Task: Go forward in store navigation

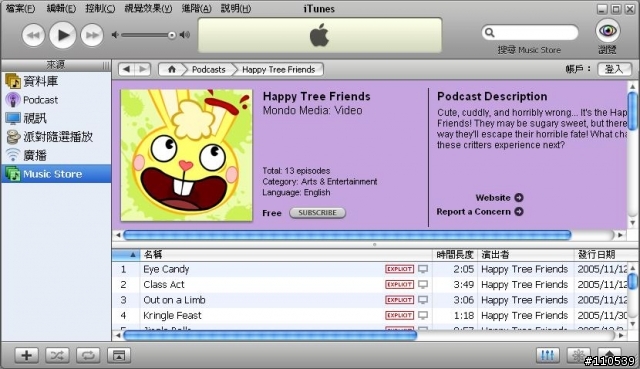Action: (143, 69)
